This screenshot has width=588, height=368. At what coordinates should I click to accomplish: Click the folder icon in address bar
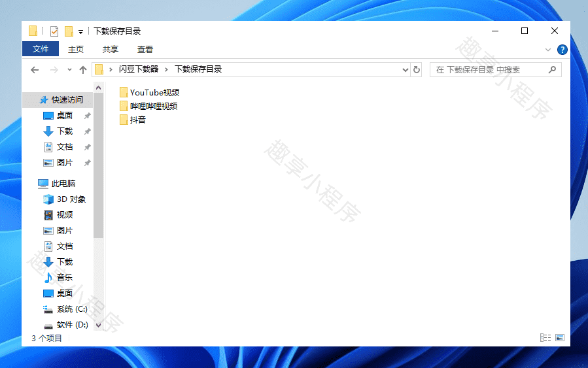99,70
